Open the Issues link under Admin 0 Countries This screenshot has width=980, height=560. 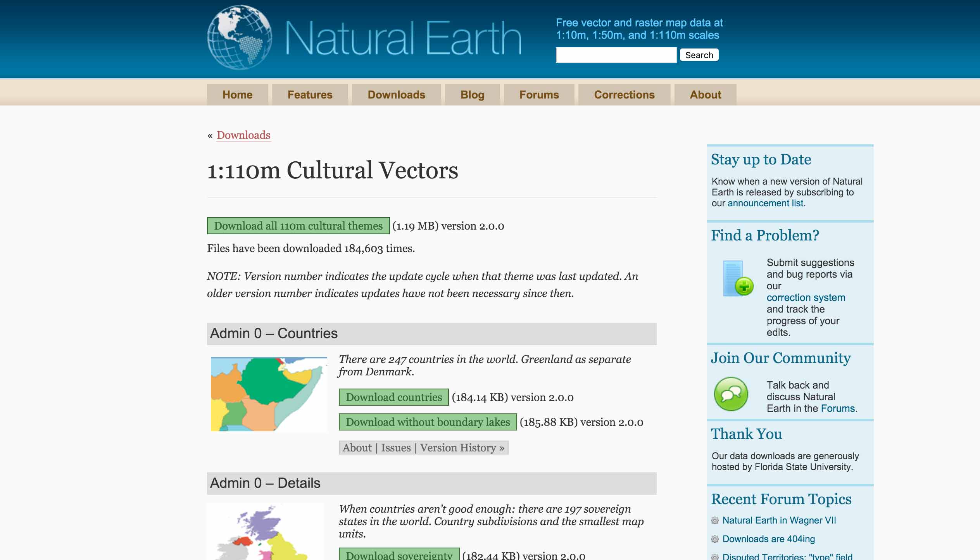(396, 448)
